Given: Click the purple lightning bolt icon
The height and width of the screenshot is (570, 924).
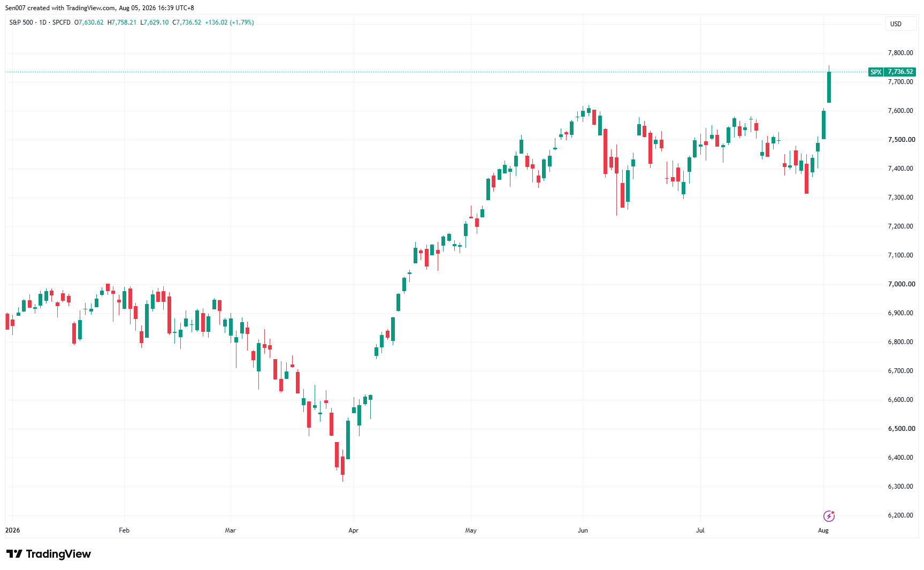Looking at the screenshot, I should click(829, 516).
